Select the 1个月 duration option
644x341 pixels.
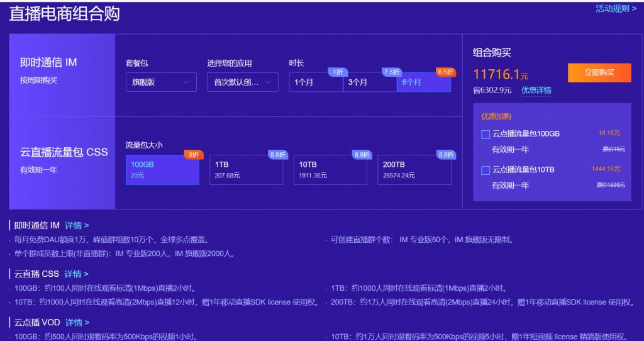pos(316,82)
